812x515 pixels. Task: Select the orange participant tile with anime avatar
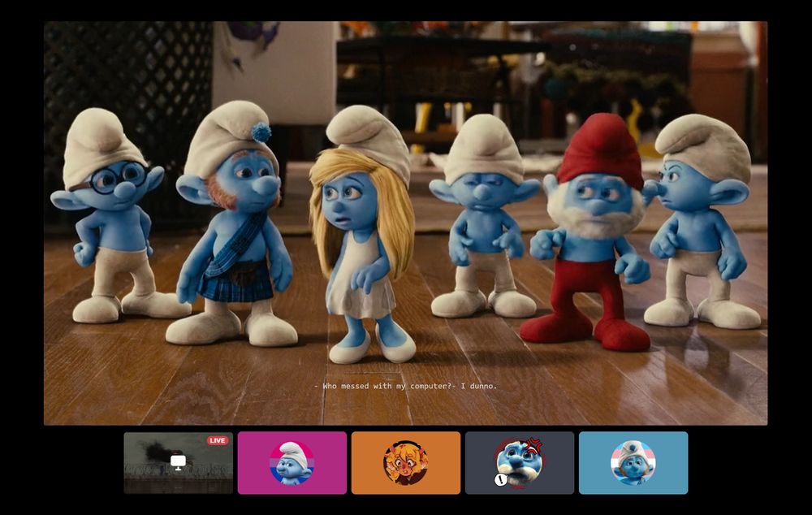click(x=406, y=463)
